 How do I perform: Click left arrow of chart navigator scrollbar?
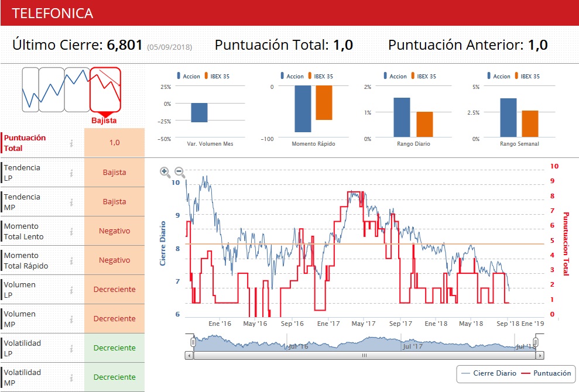pyautogui.click(x=189, y=356)
